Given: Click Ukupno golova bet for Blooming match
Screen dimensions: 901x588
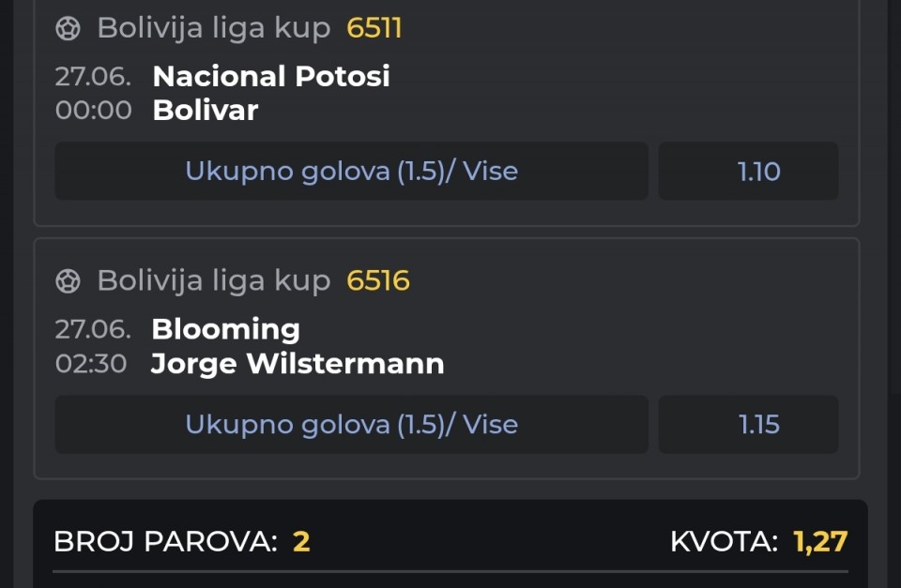Looking at the screenshot, I should pos(352,424).
